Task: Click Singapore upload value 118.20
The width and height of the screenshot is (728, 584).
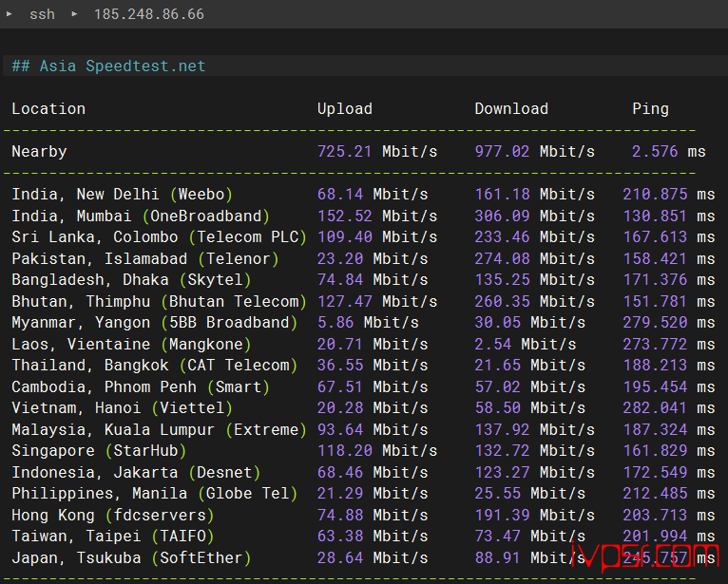Action: coord(344,450)
